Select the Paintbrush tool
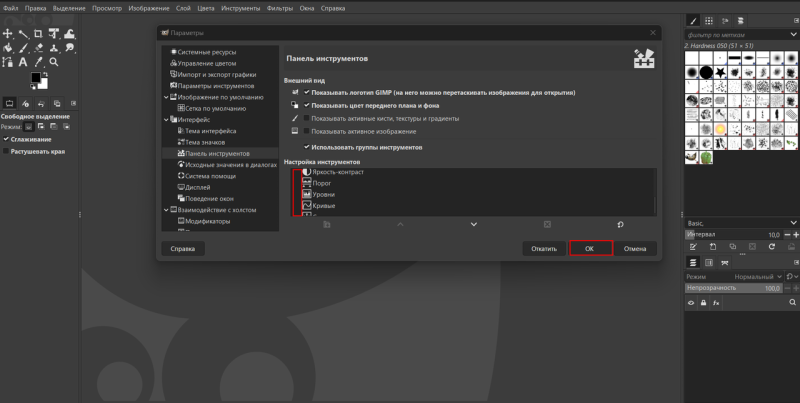 23,48
